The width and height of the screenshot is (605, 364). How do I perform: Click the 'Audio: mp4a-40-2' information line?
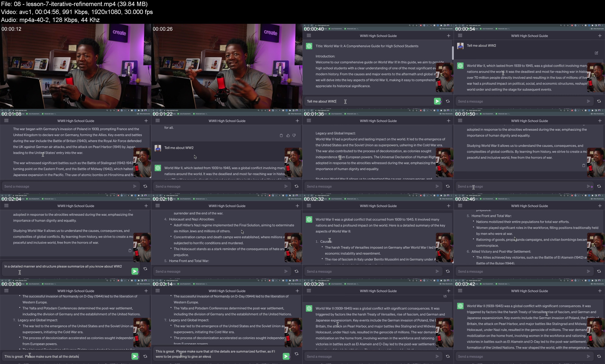tap(50, 20)
